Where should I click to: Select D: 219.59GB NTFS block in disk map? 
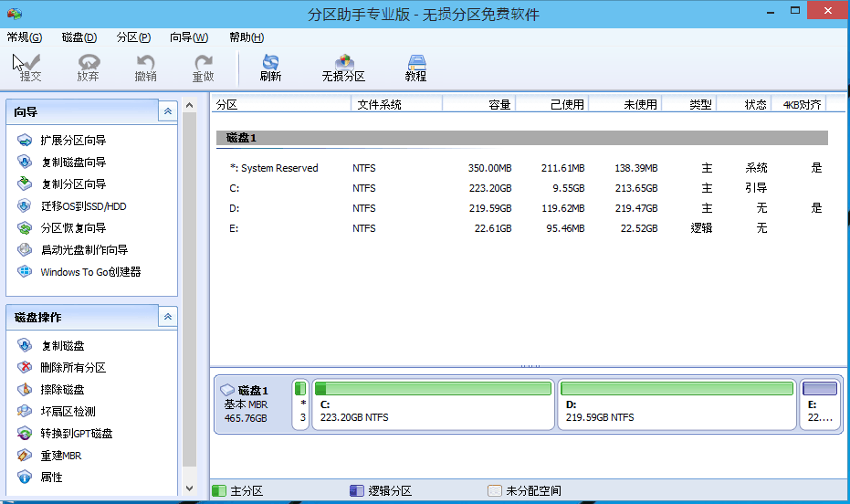[x=677, y=404]
